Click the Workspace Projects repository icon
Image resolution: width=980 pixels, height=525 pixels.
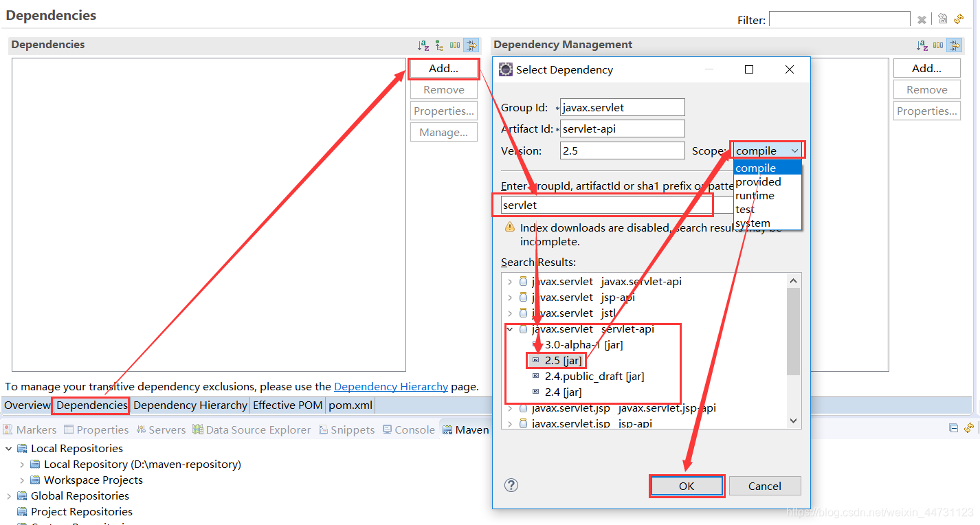click(35, 480)
